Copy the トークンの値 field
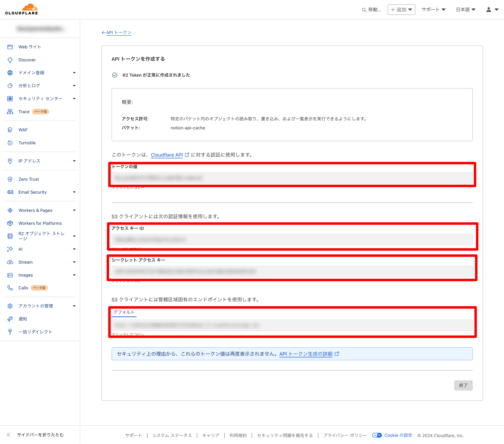The width and height of the screenshot is (504, 444). pos(292,178)
